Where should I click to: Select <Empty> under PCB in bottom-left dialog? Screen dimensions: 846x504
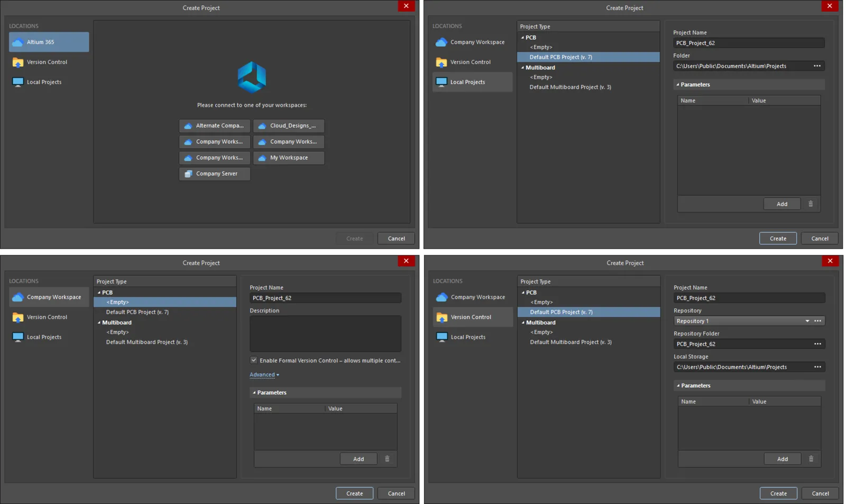[164, 302]
